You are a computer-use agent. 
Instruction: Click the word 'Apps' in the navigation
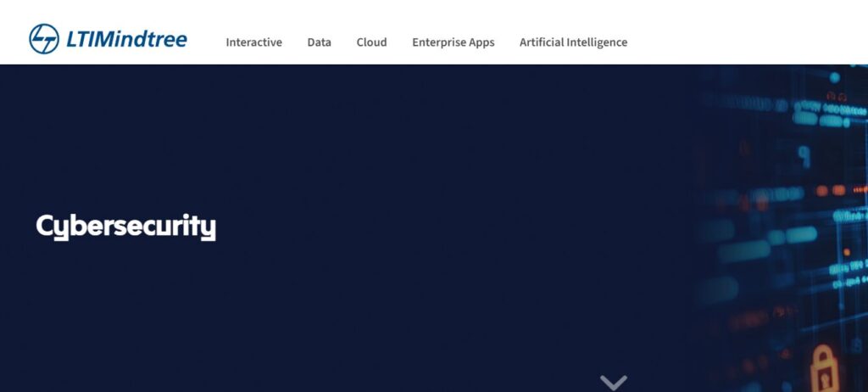[x=481, y=43]
